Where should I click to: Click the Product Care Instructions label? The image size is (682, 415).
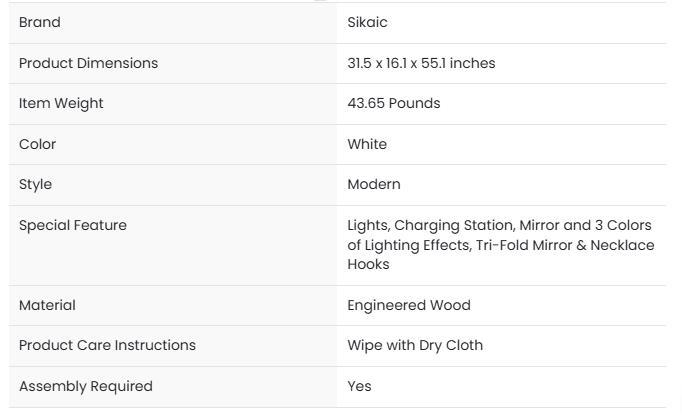coord(107,345)
